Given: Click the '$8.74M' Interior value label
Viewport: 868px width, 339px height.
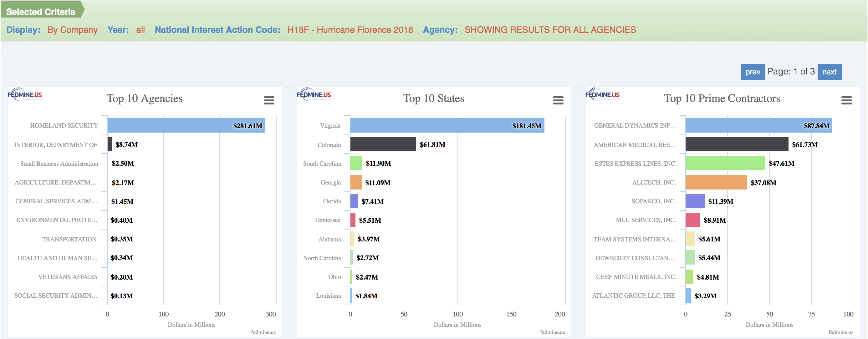Looking at the screenshot, I should 127,145.
